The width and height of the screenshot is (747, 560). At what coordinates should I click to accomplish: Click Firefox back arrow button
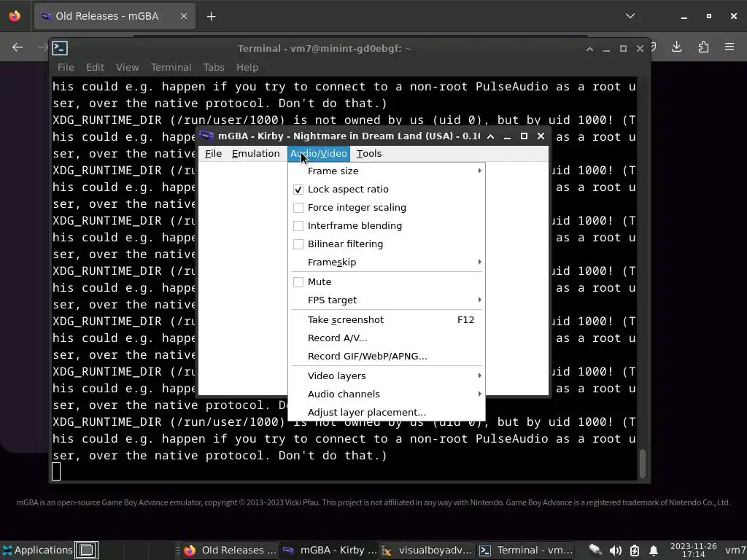18,47
